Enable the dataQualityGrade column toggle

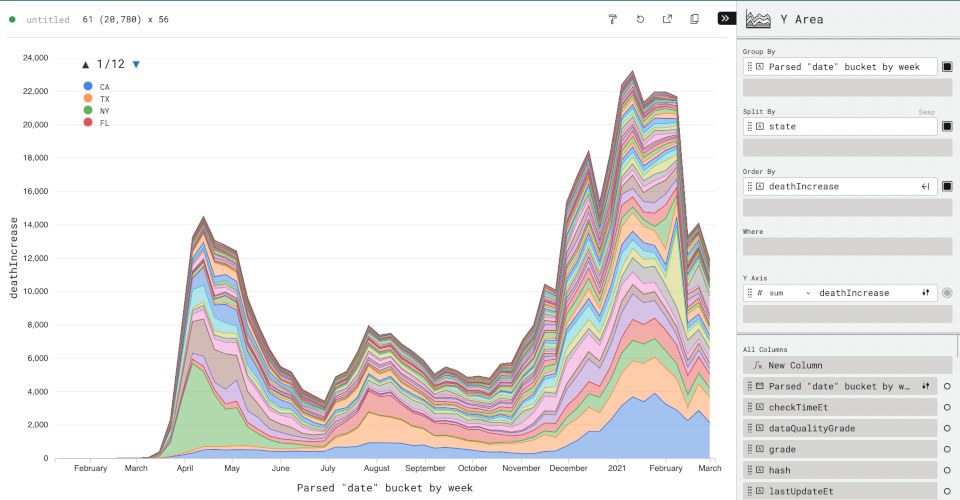[947, 428]
